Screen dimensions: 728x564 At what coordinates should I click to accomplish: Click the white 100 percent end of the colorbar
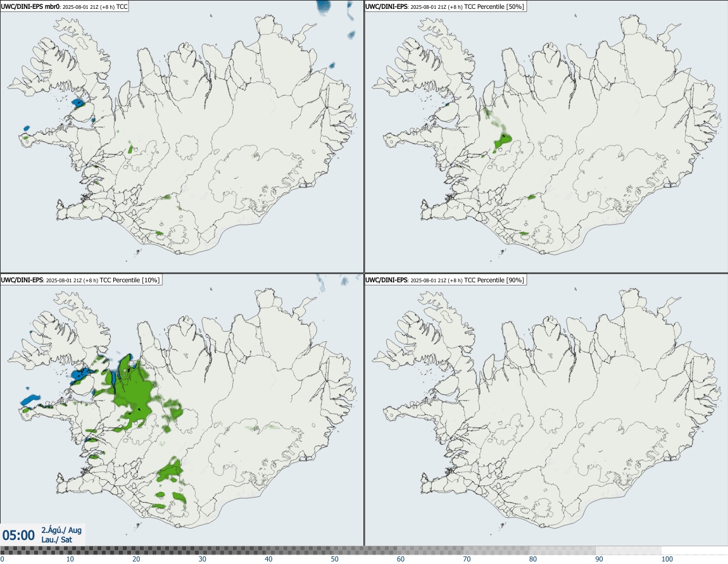tap(694, 551)
